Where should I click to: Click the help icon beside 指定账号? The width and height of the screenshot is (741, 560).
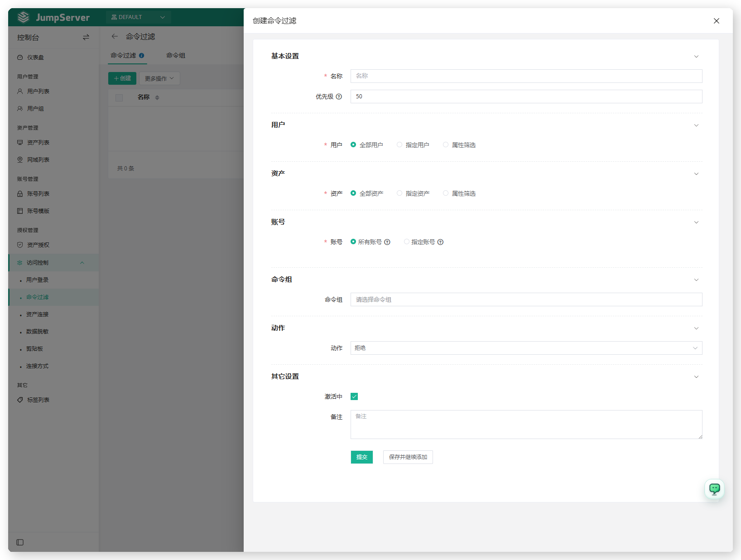pos(441,242)
